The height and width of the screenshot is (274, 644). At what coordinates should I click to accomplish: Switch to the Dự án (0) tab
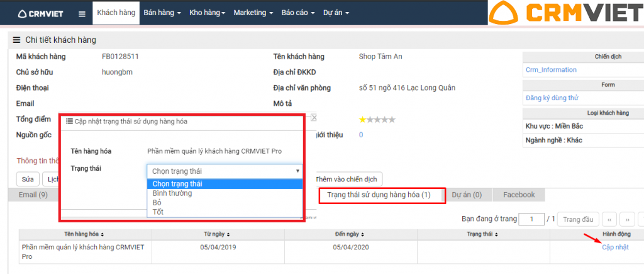[467, 195]
